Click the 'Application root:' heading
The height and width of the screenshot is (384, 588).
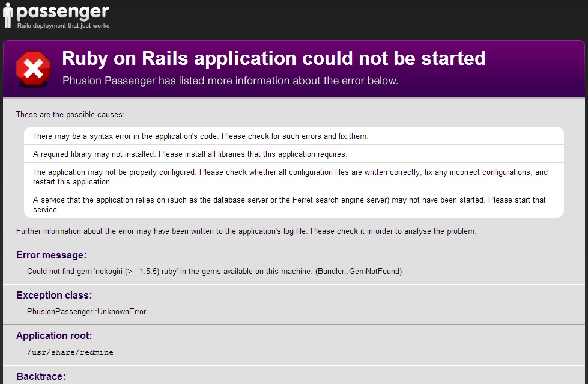(x=54, y=335)
